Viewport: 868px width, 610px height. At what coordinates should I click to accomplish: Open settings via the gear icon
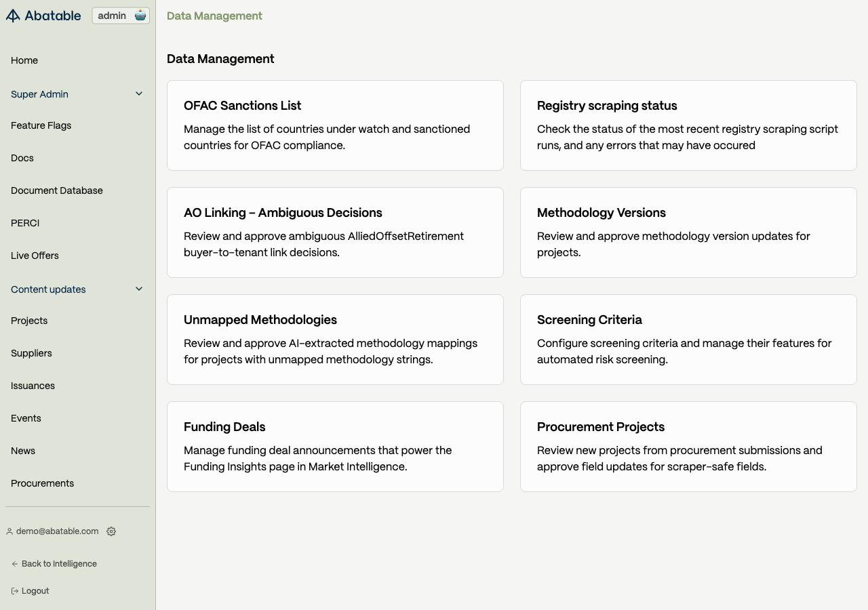[111, 531]
